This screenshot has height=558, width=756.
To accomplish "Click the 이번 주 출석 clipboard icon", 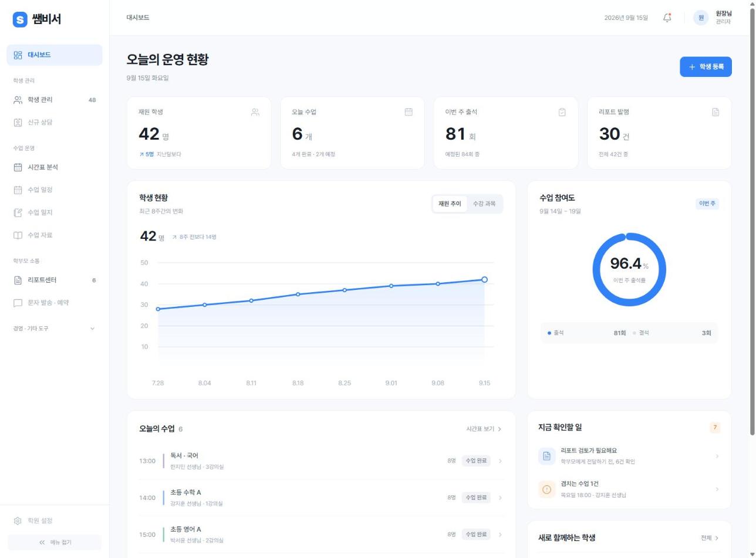I will coord(562,112).
